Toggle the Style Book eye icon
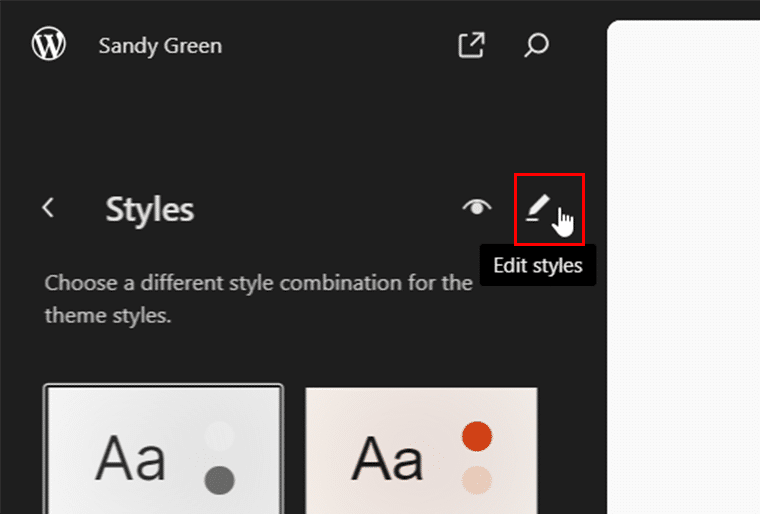Screen dimensions: 760x514 coord(477,208)
